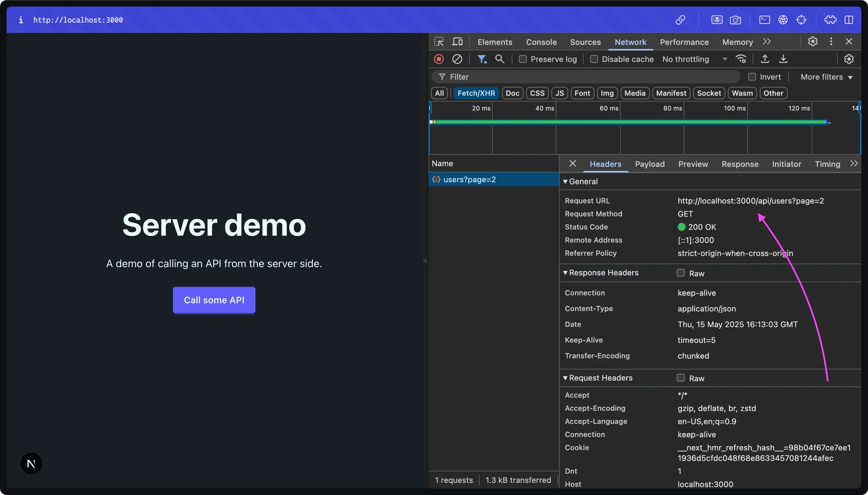Open the Performance panel
This screenshot has width=868, height=495.
(x=684, y=42)
